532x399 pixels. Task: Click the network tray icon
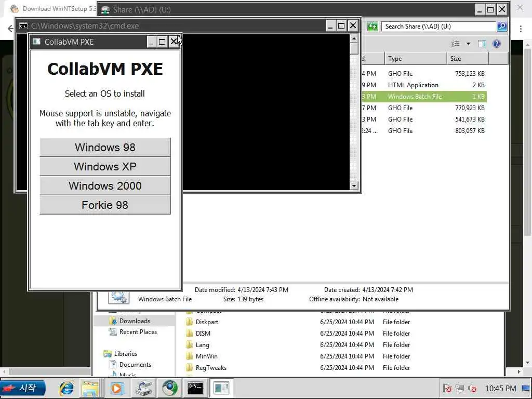tap(460, 388)
